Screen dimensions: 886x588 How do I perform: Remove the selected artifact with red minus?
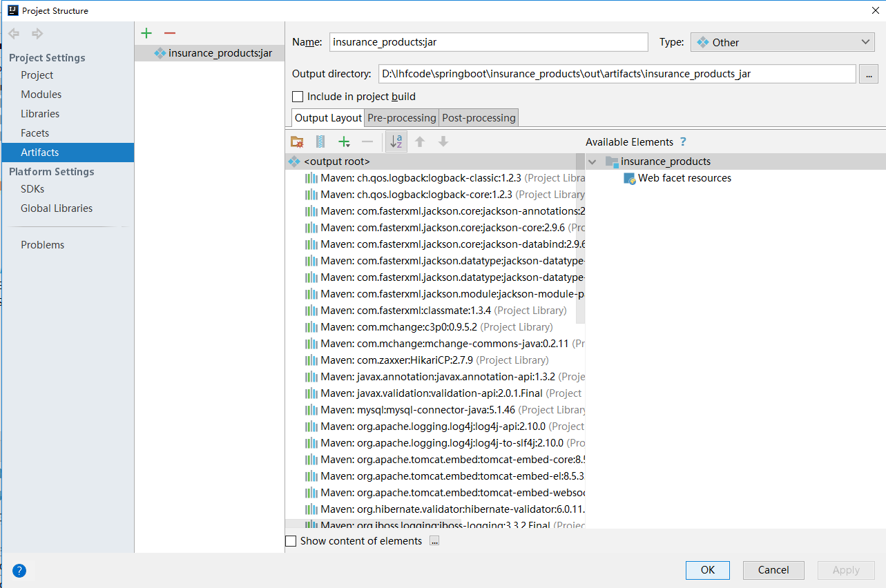point(170,33)
